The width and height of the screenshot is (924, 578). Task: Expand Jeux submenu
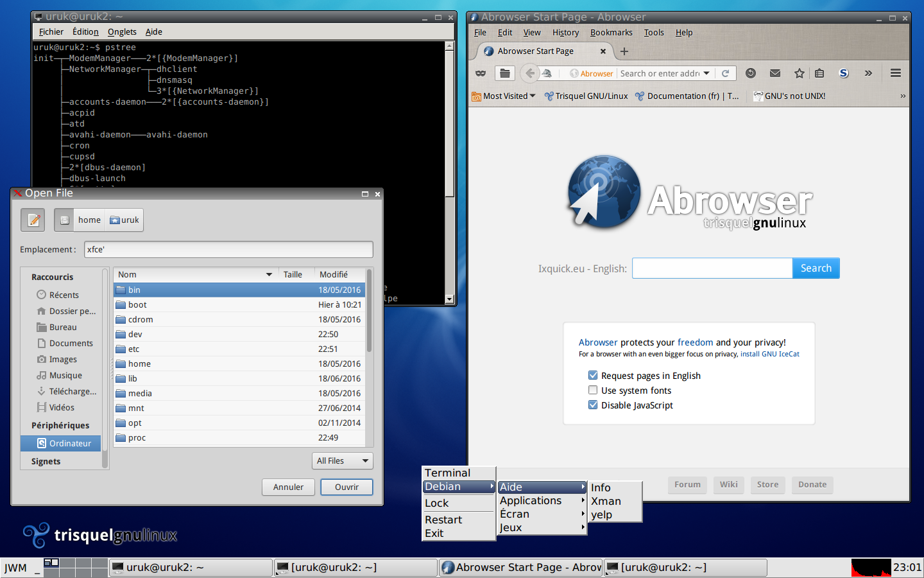(x=542, y=527)
